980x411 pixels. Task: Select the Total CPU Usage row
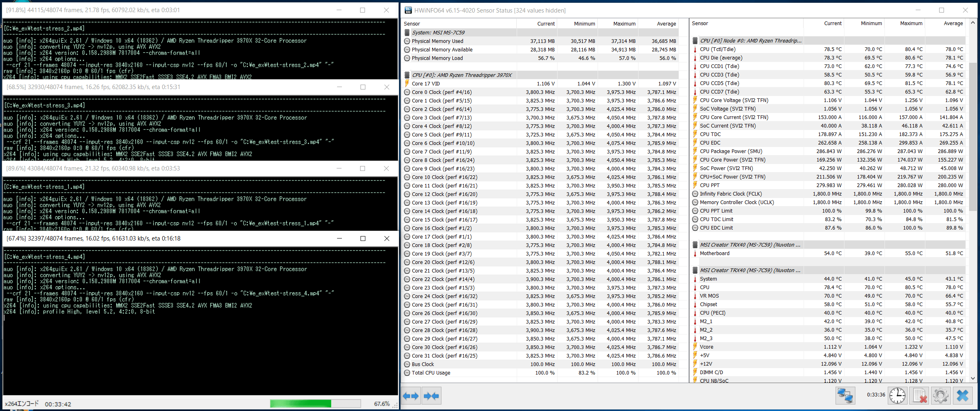pos(431,373)
